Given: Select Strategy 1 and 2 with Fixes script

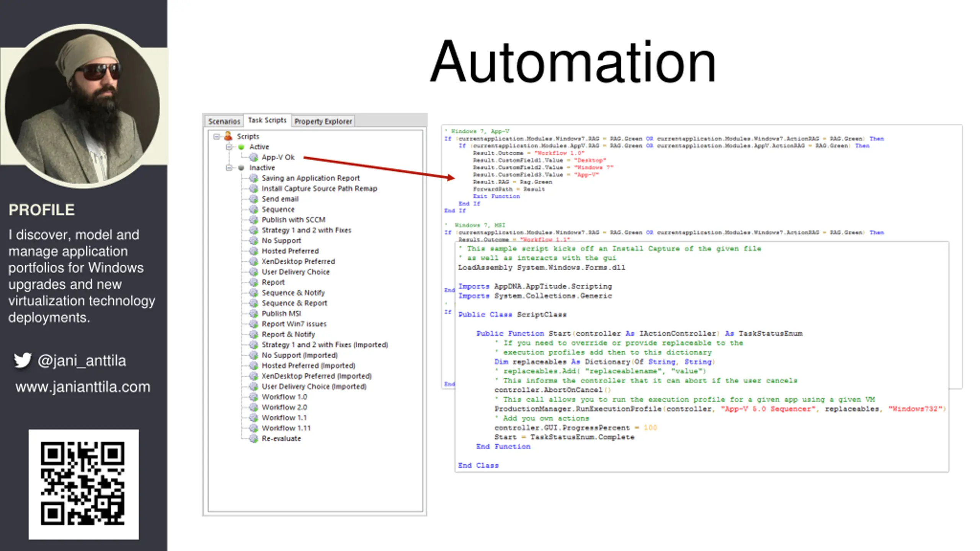Looking at the screenshot, I should 306,230.
